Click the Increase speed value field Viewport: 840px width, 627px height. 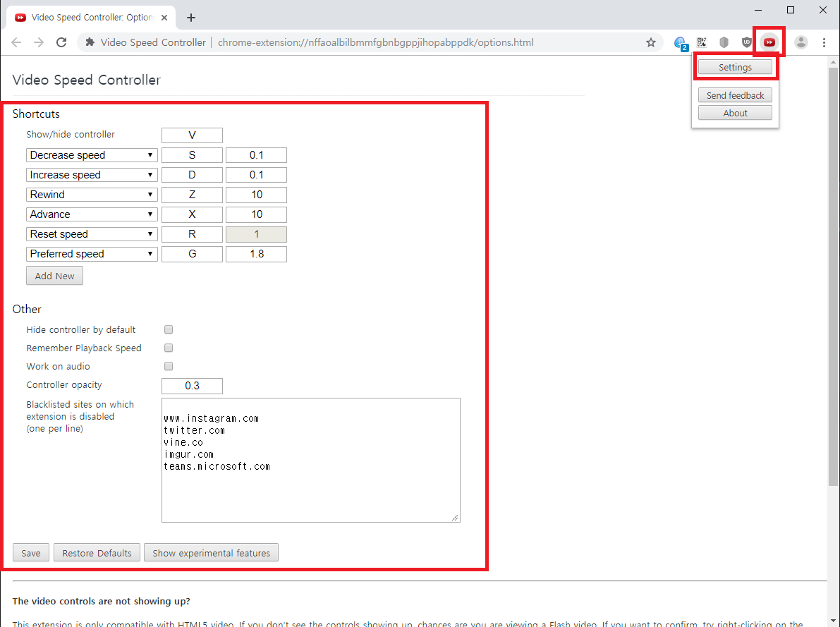pos(256,175)
